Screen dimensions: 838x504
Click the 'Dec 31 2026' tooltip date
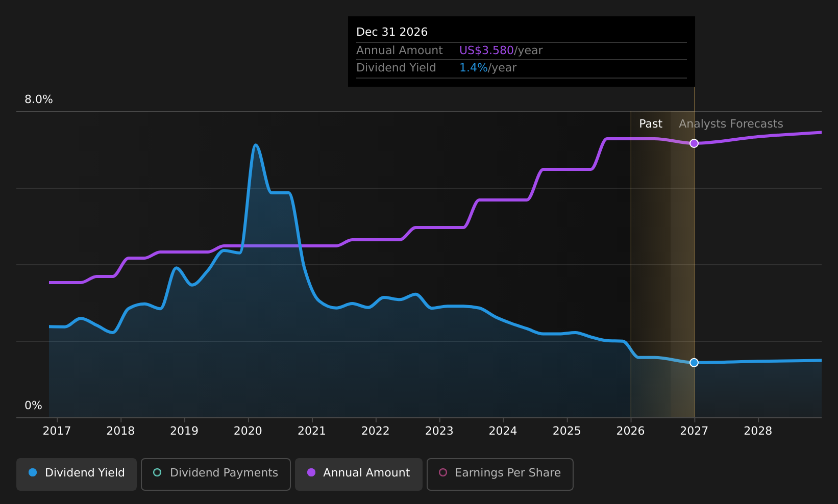(x=392, y=32)
